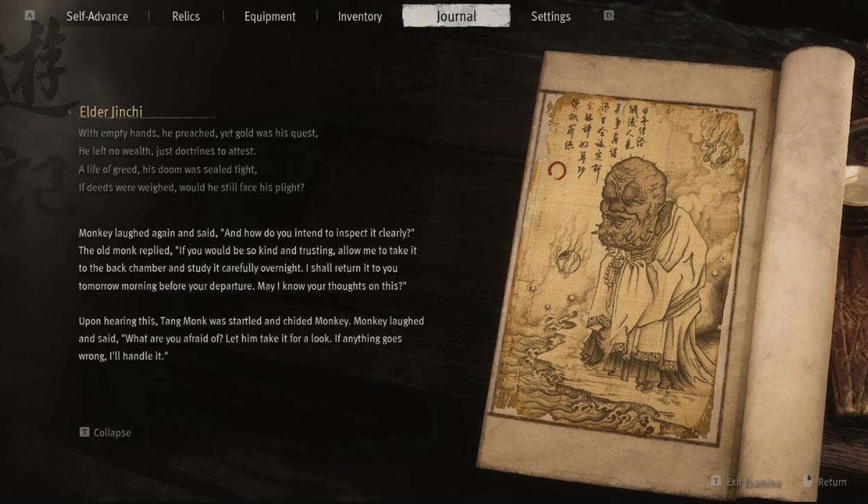Click the line "If deeds were weighed"
This screenshot has width=868, height=504.
191,187
